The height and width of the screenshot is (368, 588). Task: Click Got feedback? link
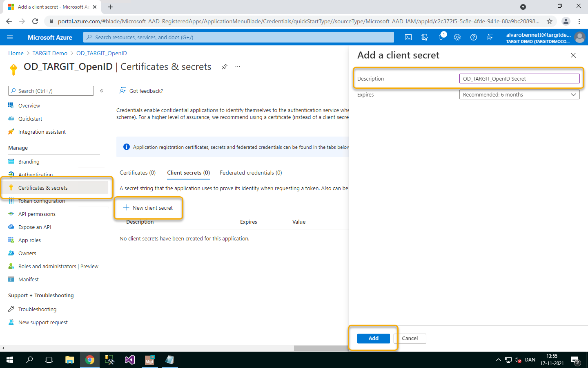click(x=141, y=91)
